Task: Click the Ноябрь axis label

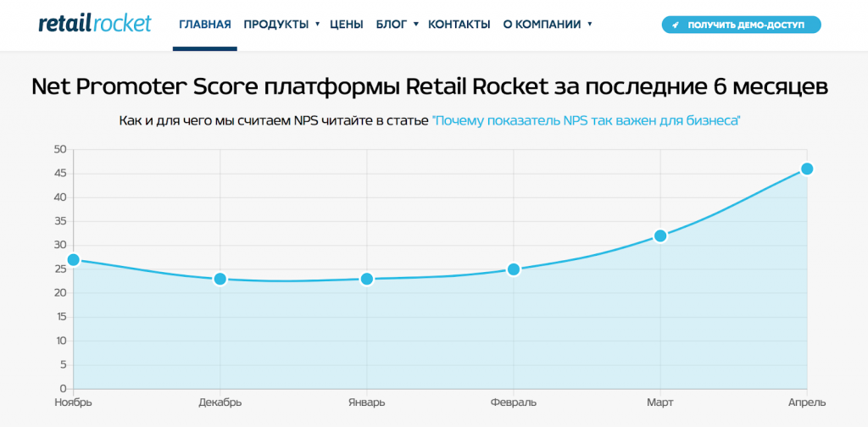Action: coord(73,402)
